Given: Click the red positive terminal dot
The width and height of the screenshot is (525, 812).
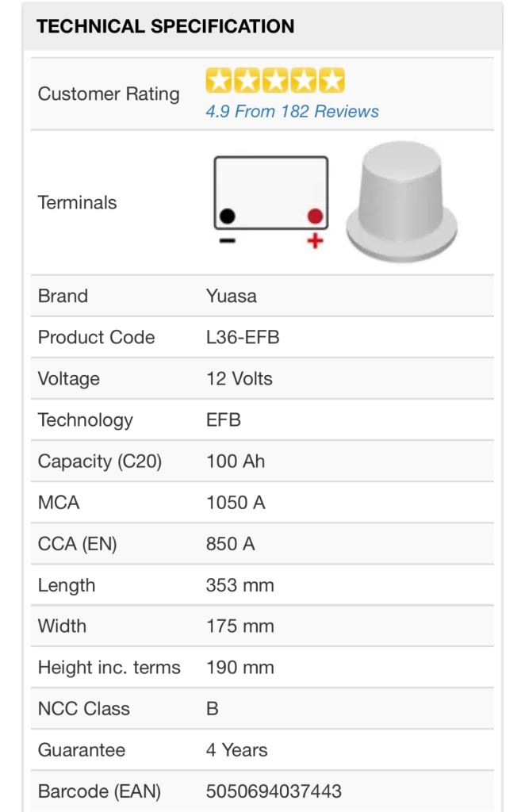Looking at the screenshot, I should [x=315, y=215].
